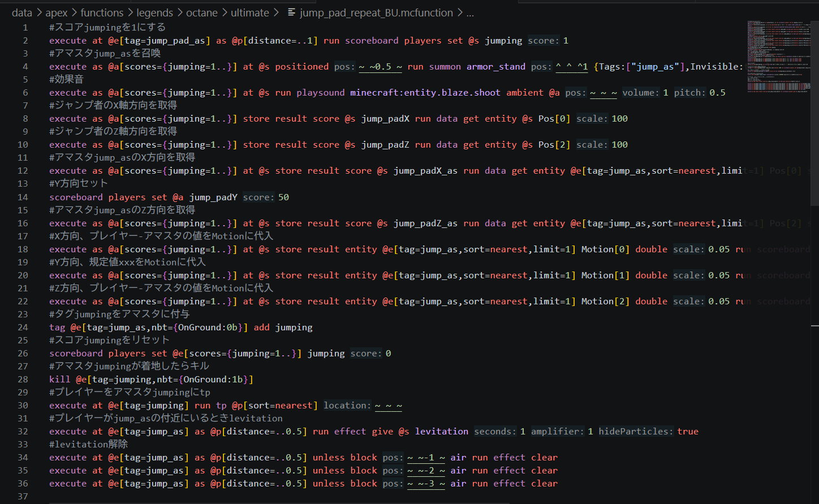This screenshot has width=819, height=504.
Task: Click '~ ~-1 ~' position on line 34
Action: coord(426,458)
